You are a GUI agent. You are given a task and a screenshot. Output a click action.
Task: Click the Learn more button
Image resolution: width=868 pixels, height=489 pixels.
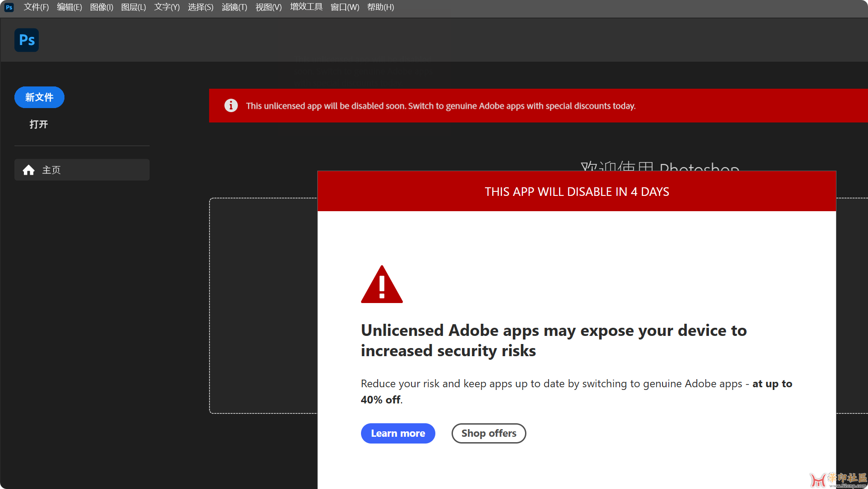tap(398, 433)
